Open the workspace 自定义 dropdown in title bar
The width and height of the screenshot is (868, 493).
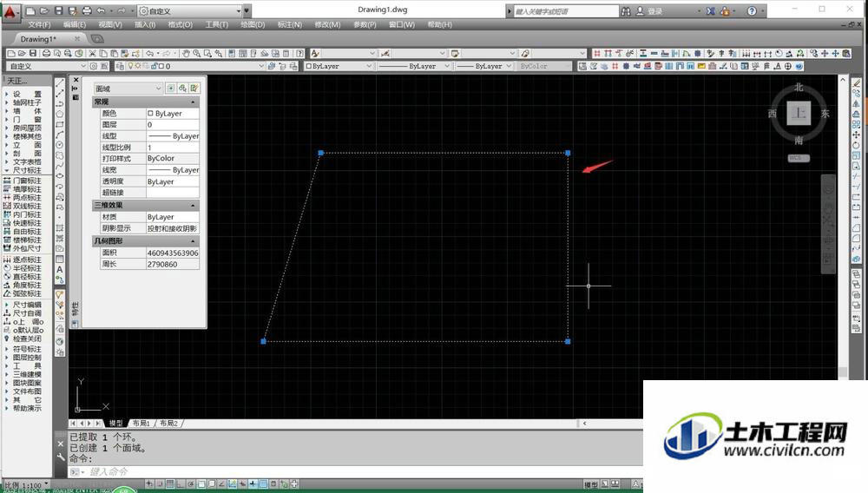[x=189, y=11]
